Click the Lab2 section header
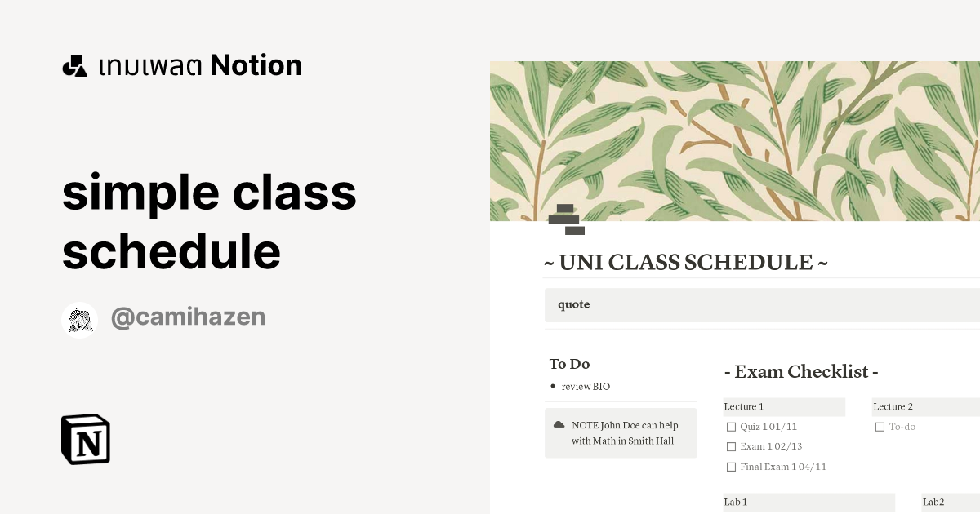980x514 pixels. tap(933, 502)
